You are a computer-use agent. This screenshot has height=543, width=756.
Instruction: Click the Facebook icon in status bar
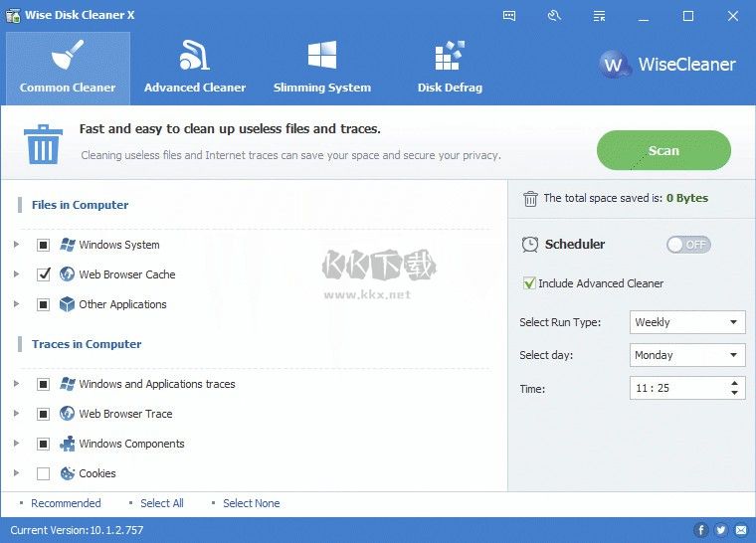coord(701,530)
